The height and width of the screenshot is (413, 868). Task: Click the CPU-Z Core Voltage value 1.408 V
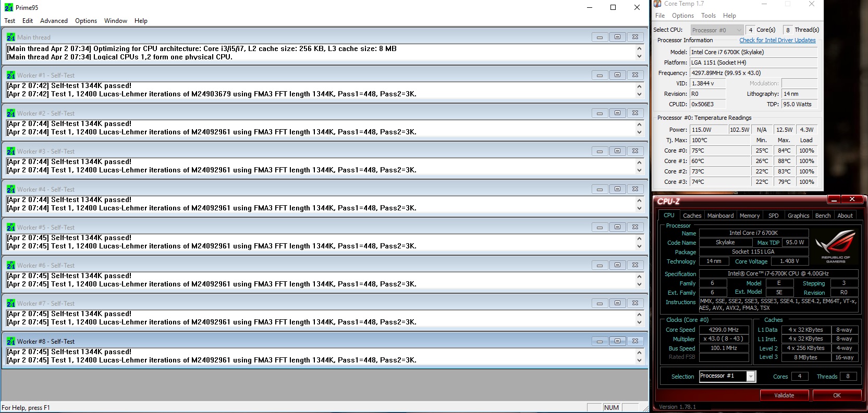click(789, 261)
